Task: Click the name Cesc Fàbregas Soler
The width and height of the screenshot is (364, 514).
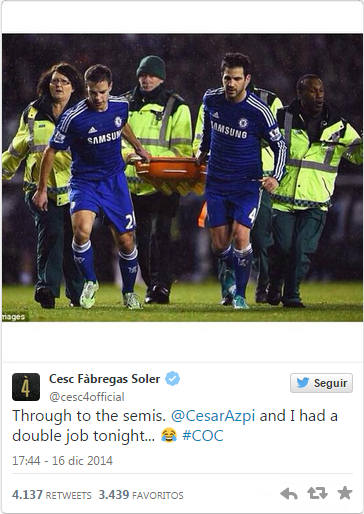Action: coord(105,379)
